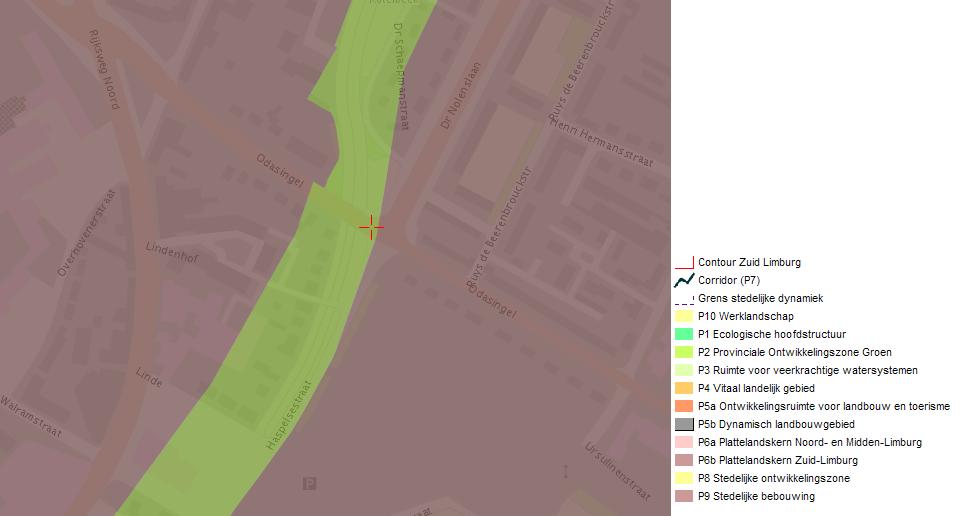Click the Walramstraat street label
Image resolution: width=966 pixels, height=516 pixels.
(31, 417)
